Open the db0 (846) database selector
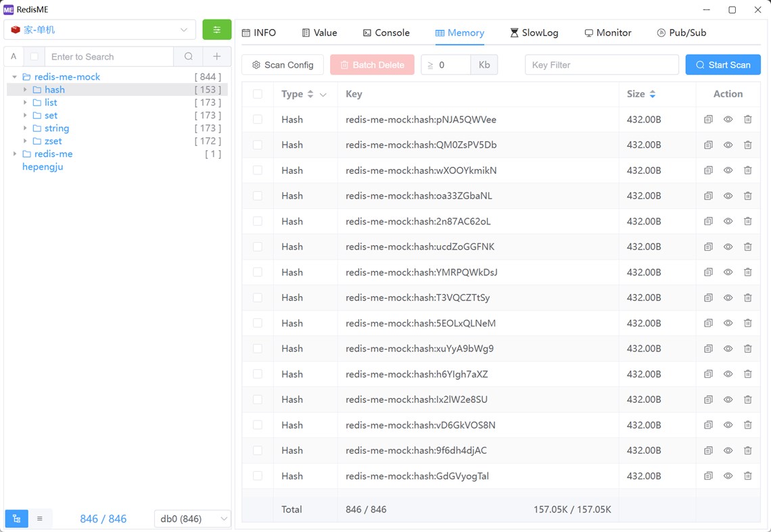Viewport: 771px width, 532px height. tap(192, 518)
